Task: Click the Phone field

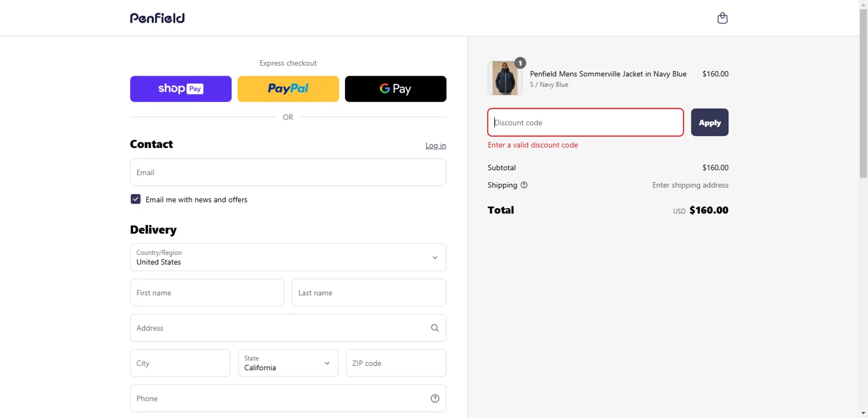Action: 288,398
